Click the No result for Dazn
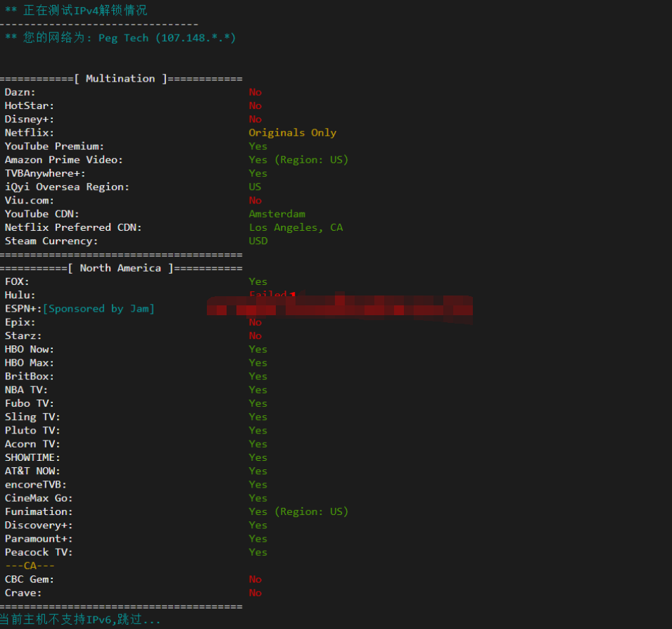 (255, 92)
